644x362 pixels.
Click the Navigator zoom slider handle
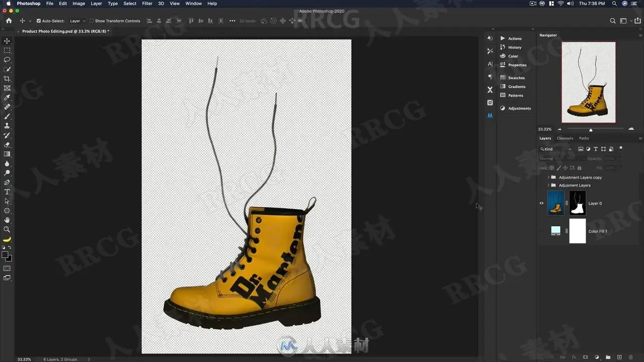click(591, 130)
